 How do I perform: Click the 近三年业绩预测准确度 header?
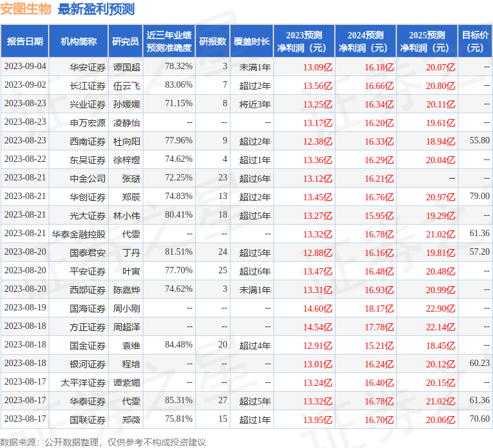tap(169, 41)
